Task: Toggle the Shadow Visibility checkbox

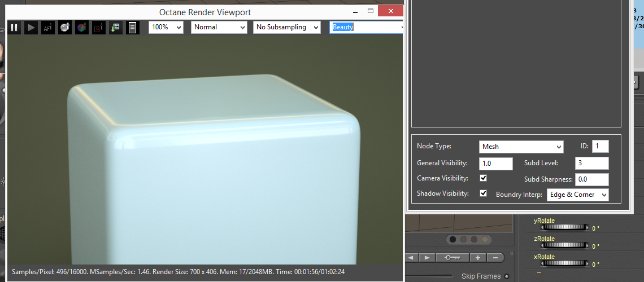Action: [484, 193]
